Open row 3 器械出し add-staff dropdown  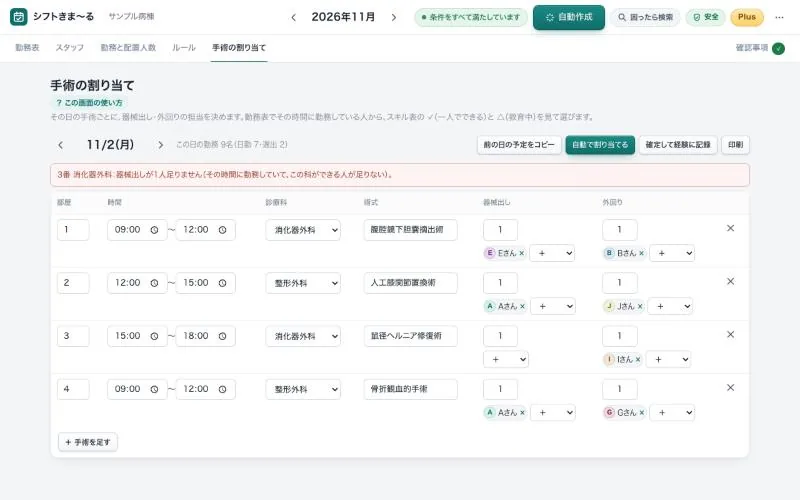(506, 359)
